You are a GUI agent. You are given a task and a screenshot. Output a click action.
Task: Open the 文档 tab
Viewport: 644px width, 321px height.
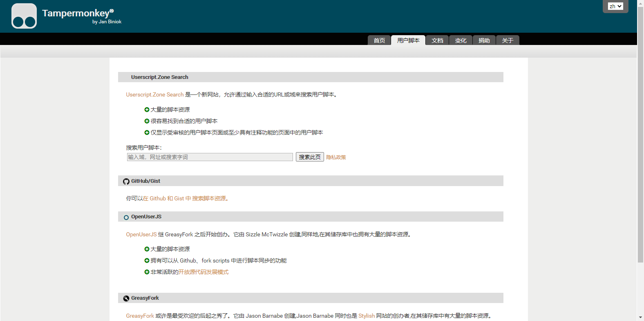437,40
